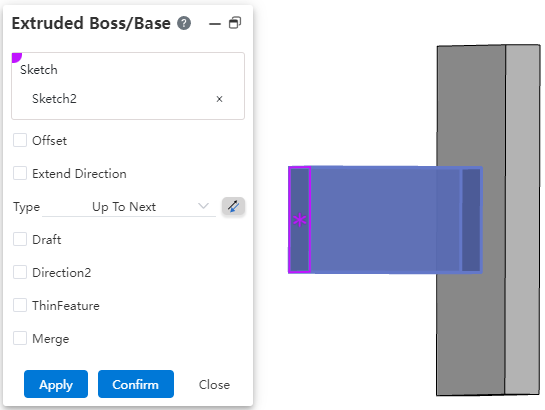The width and height of the screenshot is (545, 410).
Task: Select the blue extrusion preview body
Action: pos(385,220)
